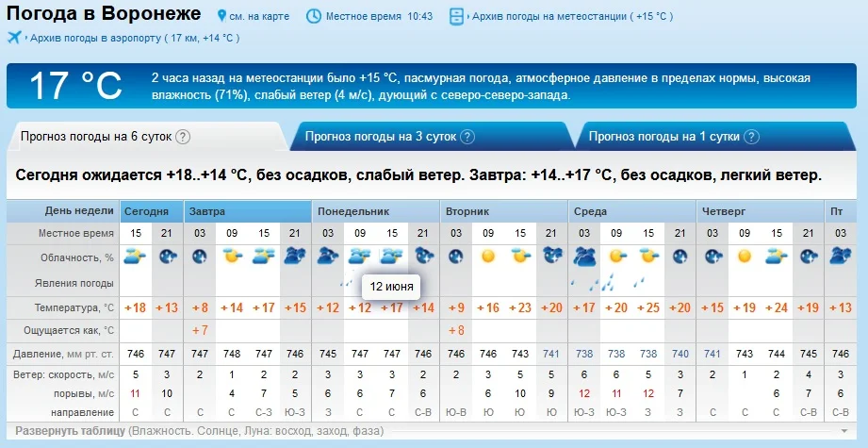This screenshot has width=868, height=448.
Task: Click cloudiness icon for Понедельник 03:00
Action: 328,257
